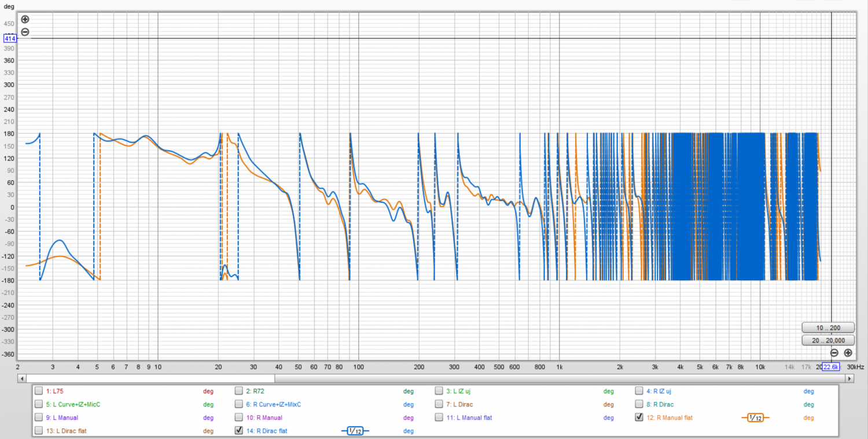Viewport: 868px width, 439px height.
Task: Click the orange 1/12 smoothing icon for R Manual flat
Action: click(755, 418)
